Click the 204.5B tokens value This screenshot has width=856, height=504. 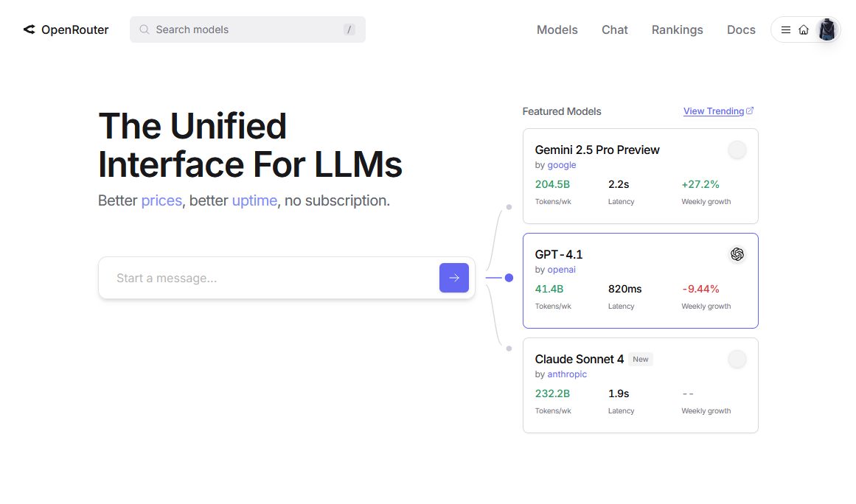(552, 184)
